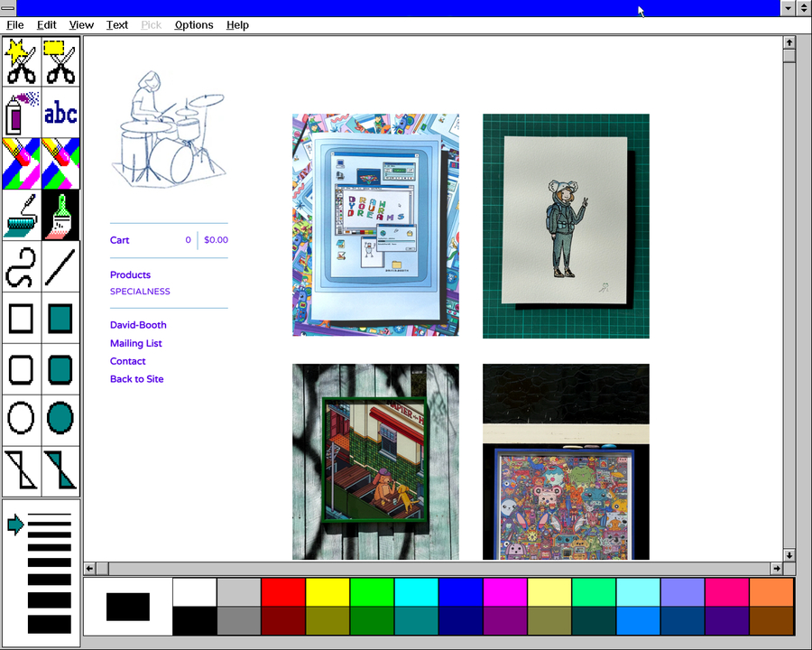Image resolution: width=812 pixels, height=650 pixels.
Task: Open the Draw Your Dreams print thumbnail
Action: (x=375, y=225)
